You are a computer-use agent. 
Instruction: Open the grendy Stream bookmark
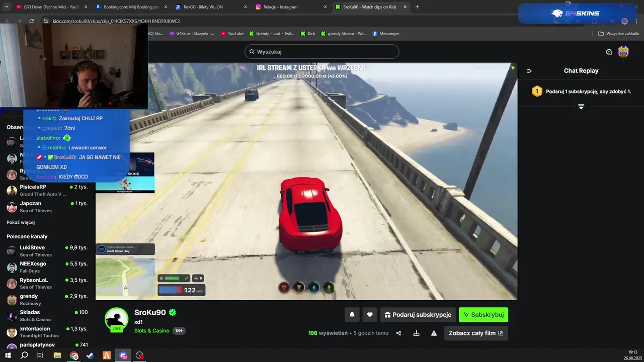[x=343, y=34]
